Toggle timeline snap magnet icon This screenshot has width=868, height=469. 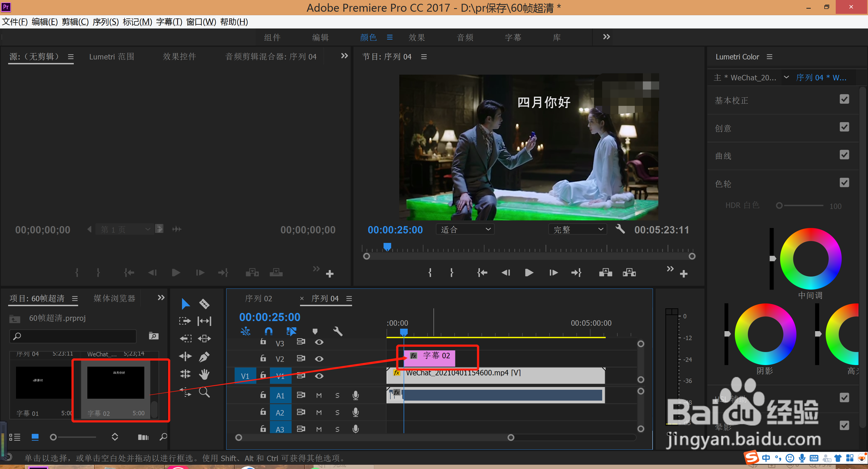(x=269, y=331)
